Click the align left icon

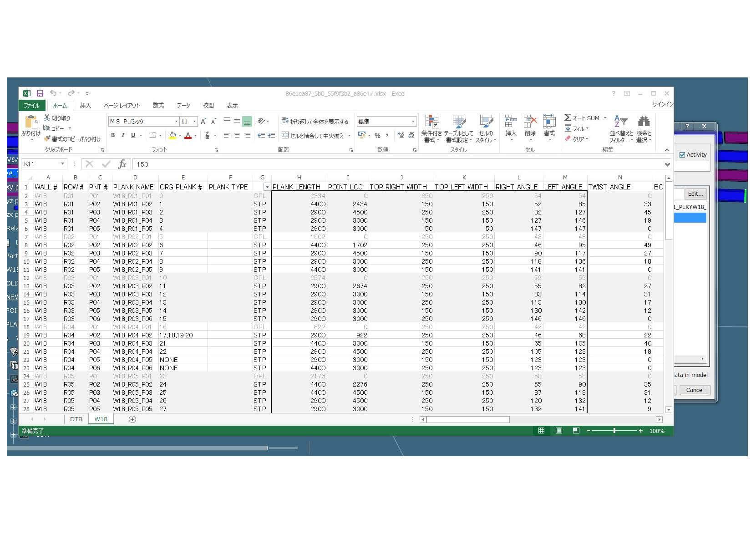tap(227, 135)
